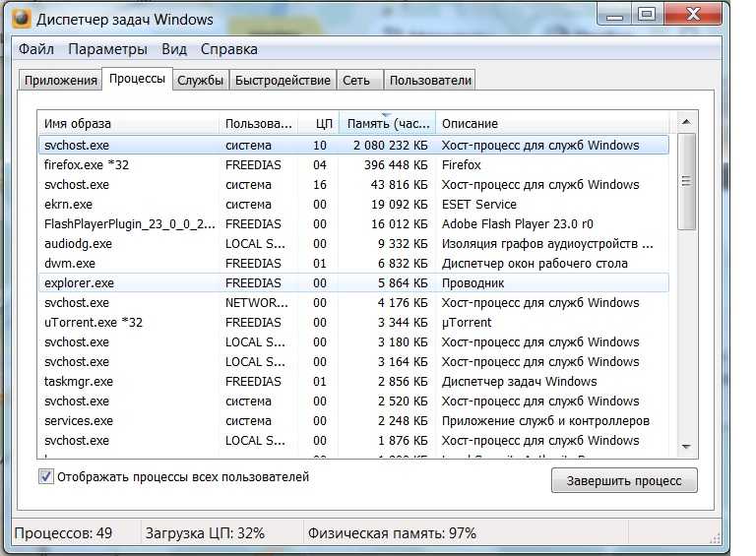Click Загрузка ЦП: 32% in status bar
Screen dimensions: 756x556
click(x=205, y=533)
